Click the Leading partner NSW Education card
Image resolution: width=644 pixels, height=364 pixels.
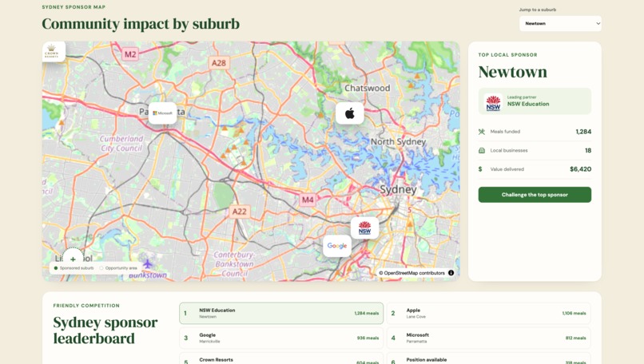(535, 101)
